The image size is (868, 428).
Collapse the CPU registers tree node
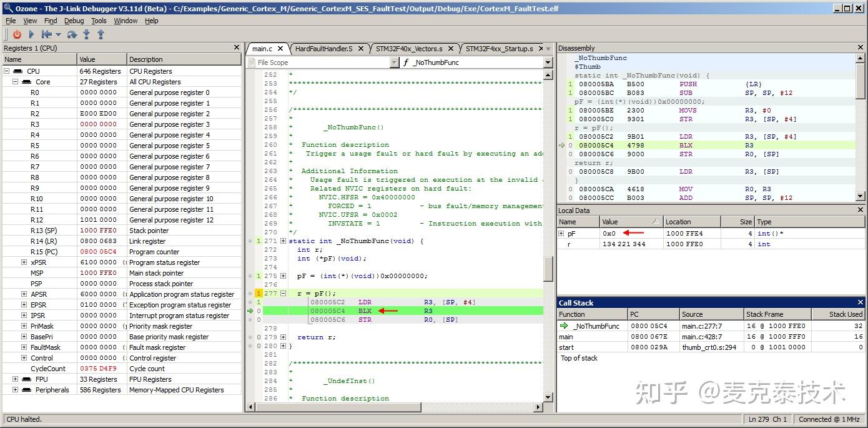coord(7,71)
